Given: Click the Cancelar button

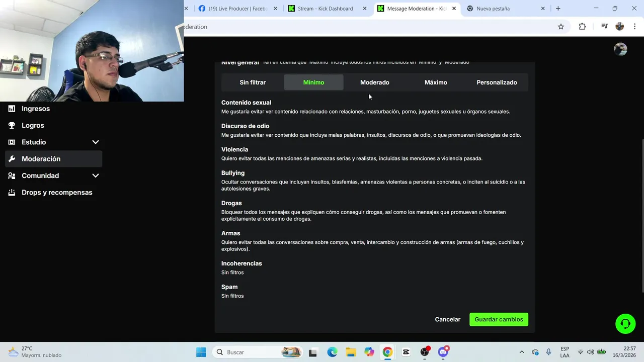Looking at the screenshot, I should (447, 319).
